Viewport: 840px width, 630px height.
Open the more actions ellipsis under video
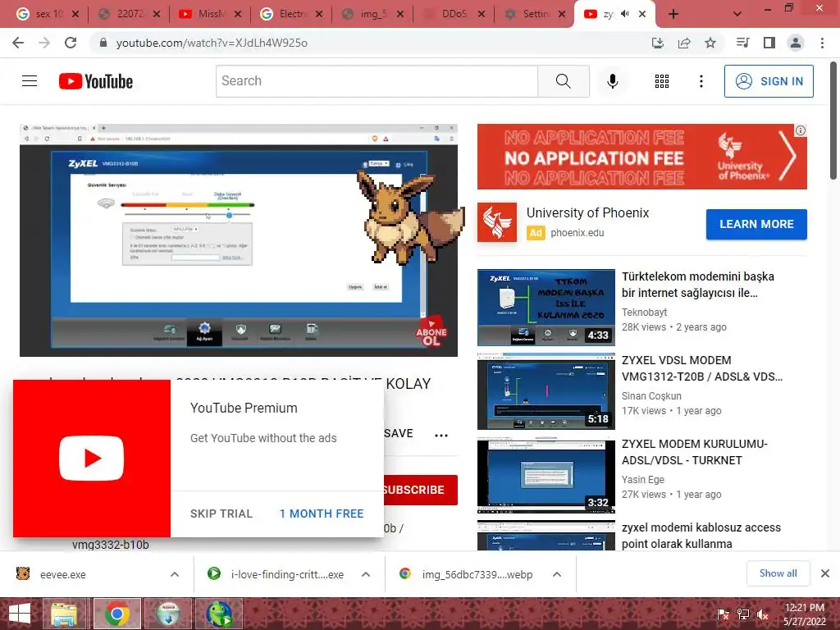(x=441, y=435)
